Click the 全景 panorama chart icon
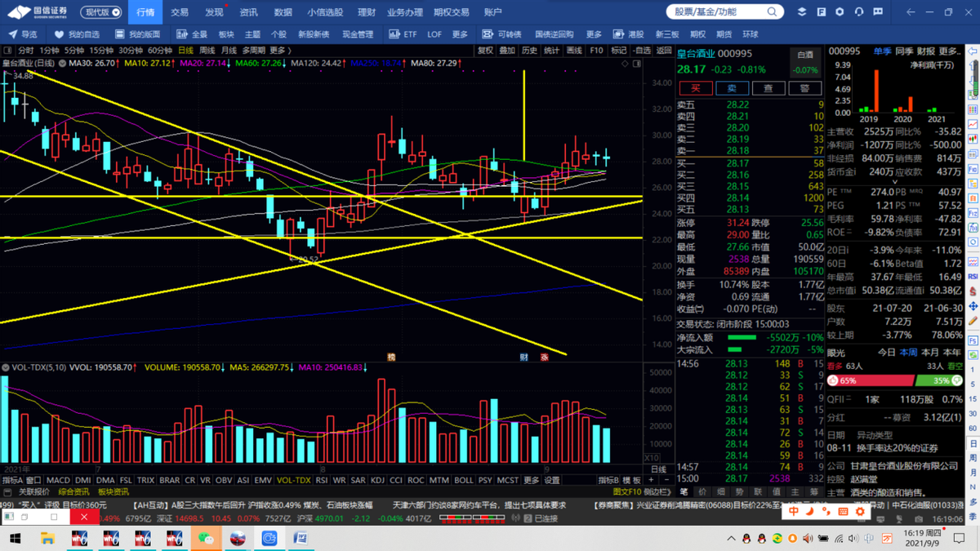 coord(182,34)
